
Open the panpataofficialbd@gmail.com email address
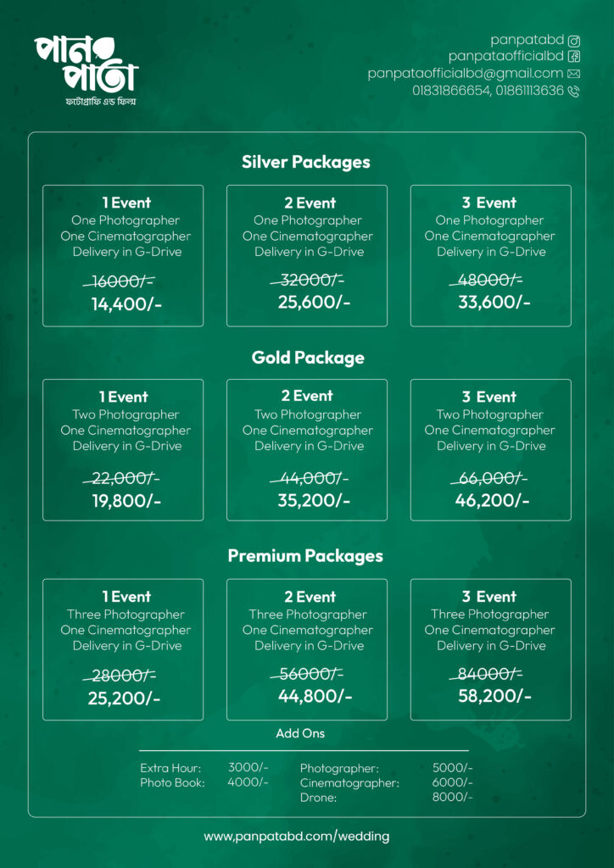click(466, 74)
